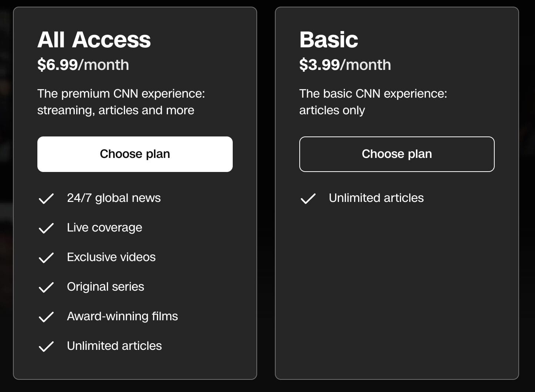This screenshot has width=535, height=392.
Task: Click the All Access plan's Unlimited articles checkmark
Action: point(46,347)
